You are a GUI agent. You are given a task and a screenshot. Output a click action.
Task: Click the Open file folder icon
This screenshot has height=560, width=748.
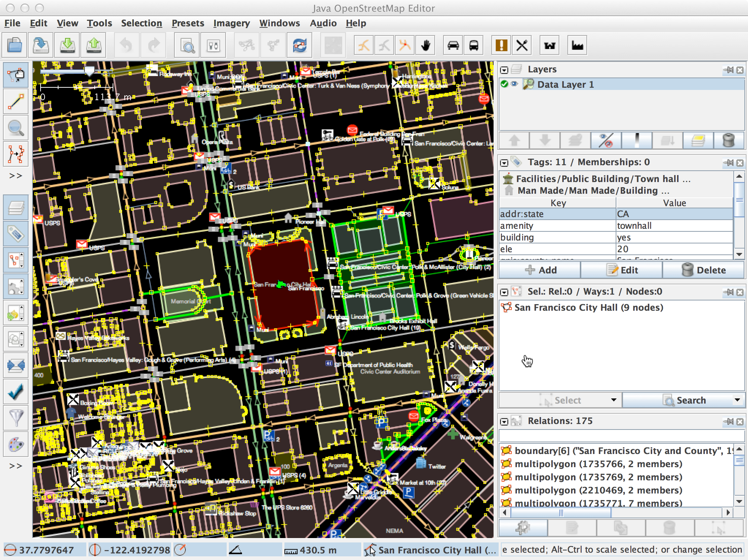coord(15,45)
